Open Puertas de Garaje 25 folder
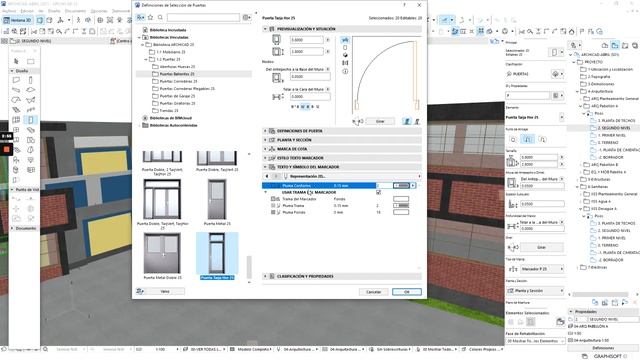The width and height of the screenshot is (640, 360). click(x=177, y=96)
